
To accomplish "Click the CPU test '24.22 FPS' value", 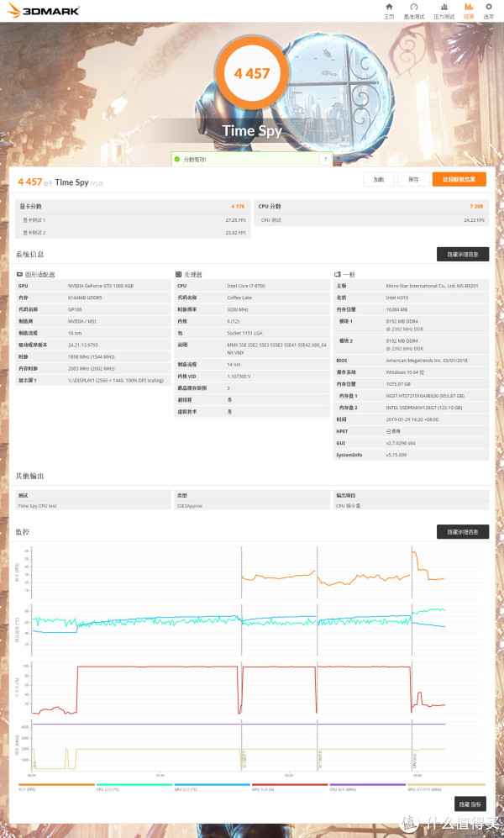I will [x=474, y=219].
